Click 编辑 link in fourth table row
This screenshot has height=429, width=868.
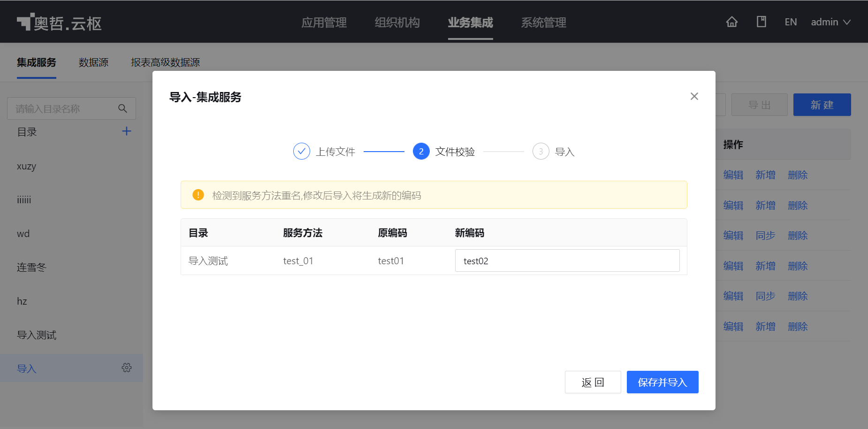point(733,266)
